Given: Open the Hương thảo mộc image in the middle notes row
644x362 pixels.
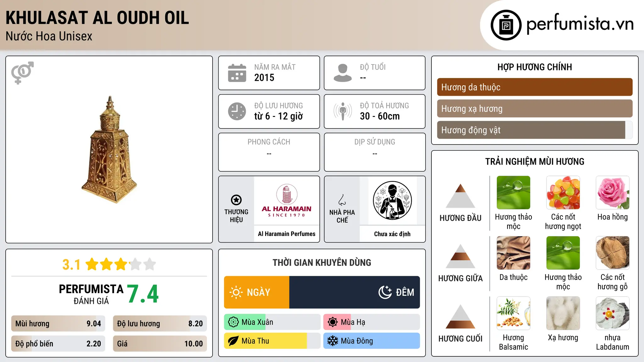Looking at the screenshot, I should pyautogui.click(x=563, y=253).
